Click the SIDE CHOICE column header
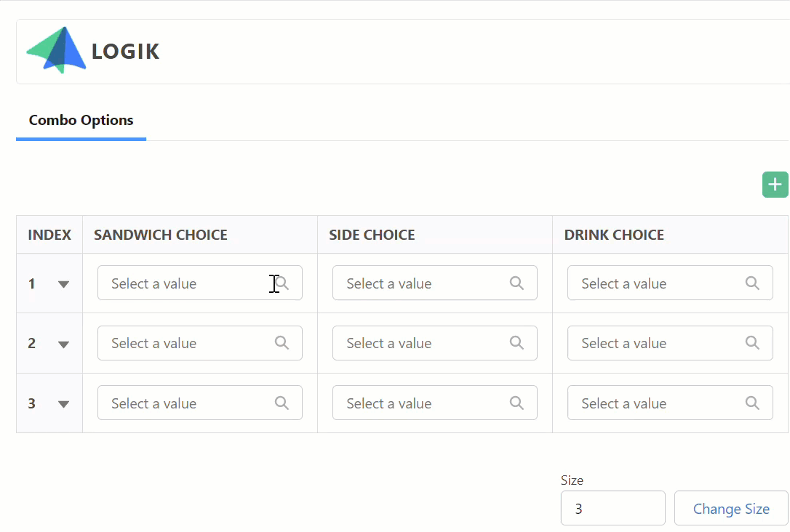 435,235
